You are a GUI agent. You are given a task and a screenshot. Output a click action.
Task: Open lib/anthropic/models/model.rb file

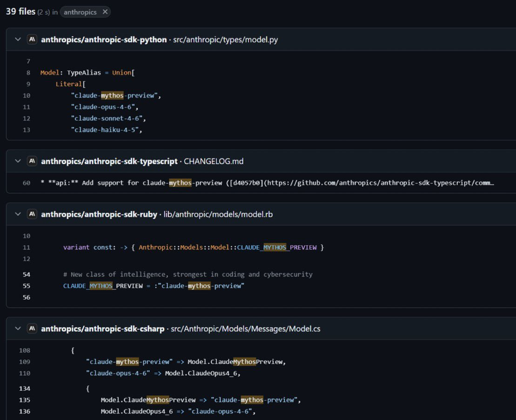(218, 214)
